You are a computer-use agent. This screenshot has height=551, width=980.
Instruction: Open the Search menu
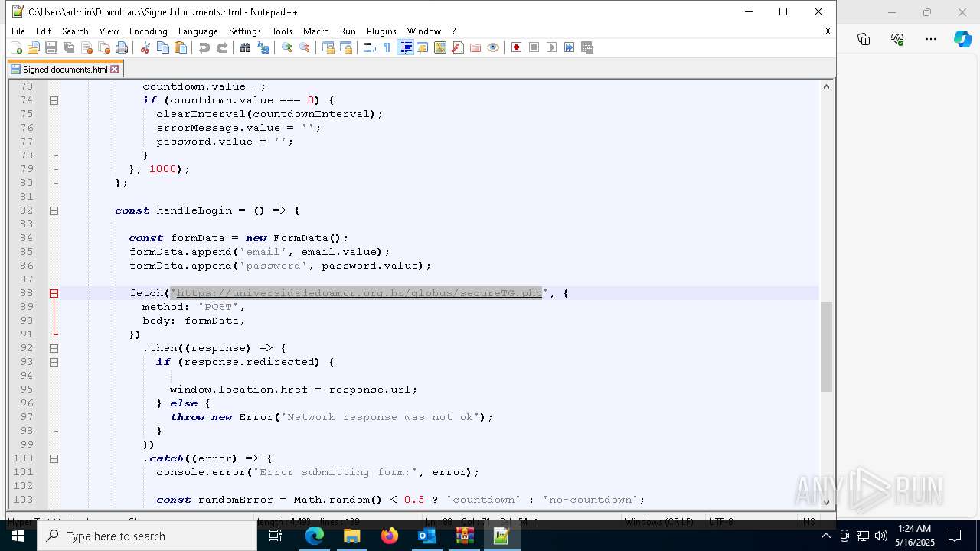pyautogui.click(x=75, y=31)
